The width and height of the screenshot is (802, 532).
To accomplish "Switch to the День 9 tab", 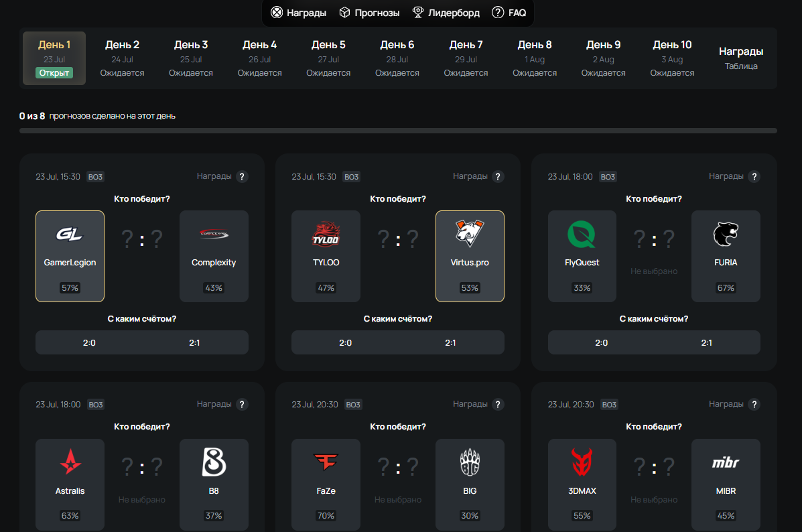I will tap(604, 58).
